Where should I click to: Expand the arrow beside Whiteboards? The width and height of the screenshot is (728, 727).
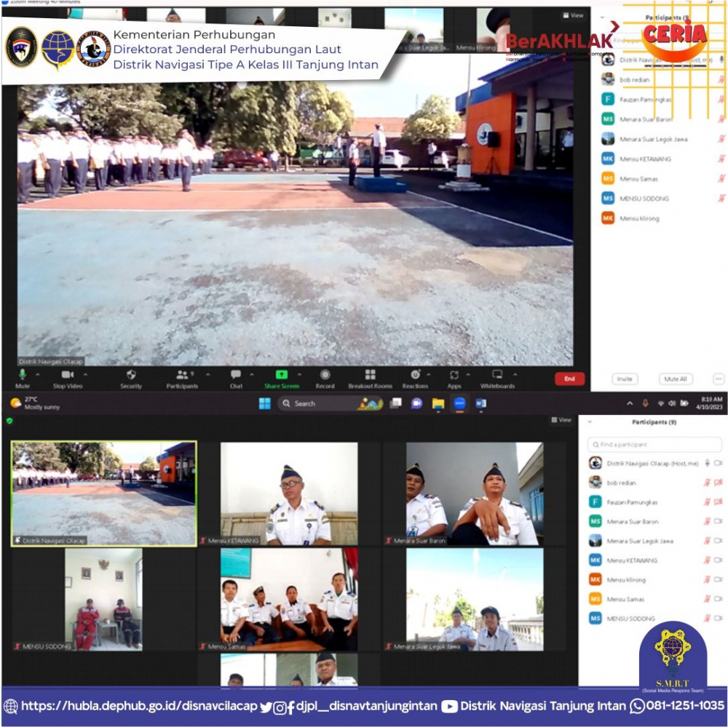(515, 374)
